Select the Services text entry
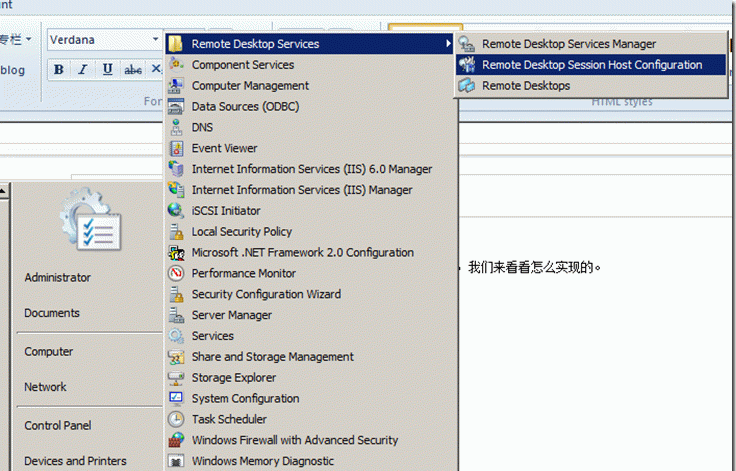The image size is (736, 471). (x=213, y=336)
